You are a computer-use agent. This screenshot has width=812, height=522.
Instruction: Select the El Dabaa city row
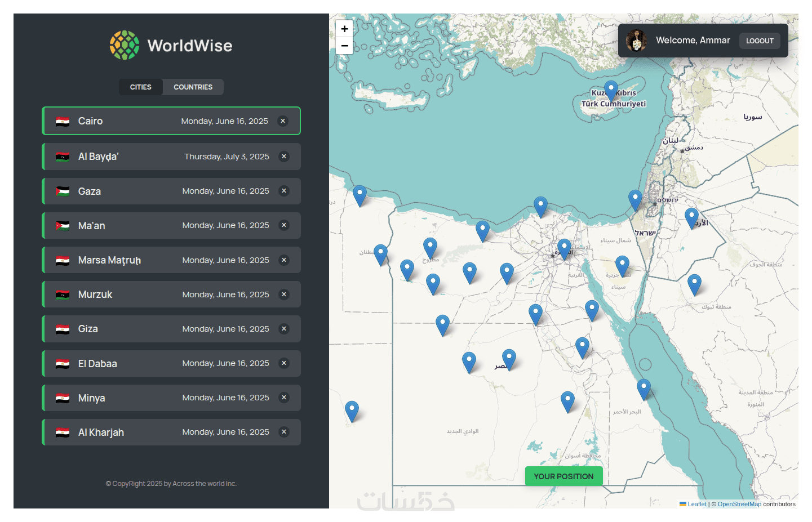[171, 363]
